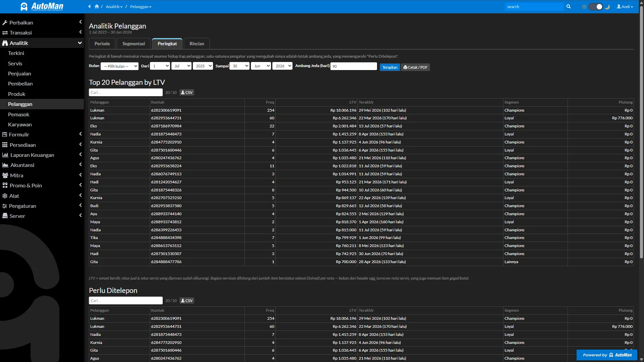Open the Sampai day dropdown showing 30
The image size is (644, 362).
tap(239, 66)
